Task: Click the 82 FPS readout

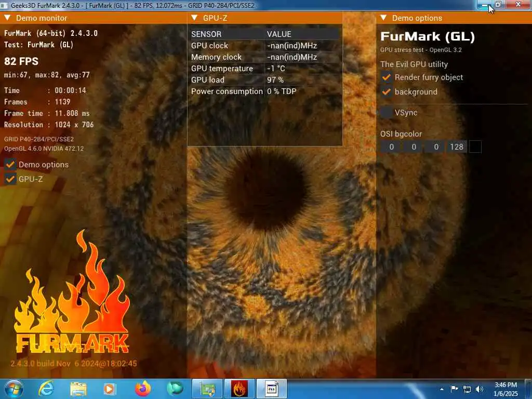Action: [21, 61]
